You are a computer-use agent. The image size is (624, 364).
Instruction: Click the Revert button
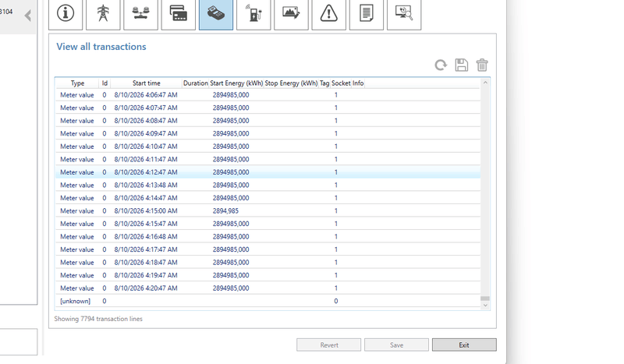point(328,345)
